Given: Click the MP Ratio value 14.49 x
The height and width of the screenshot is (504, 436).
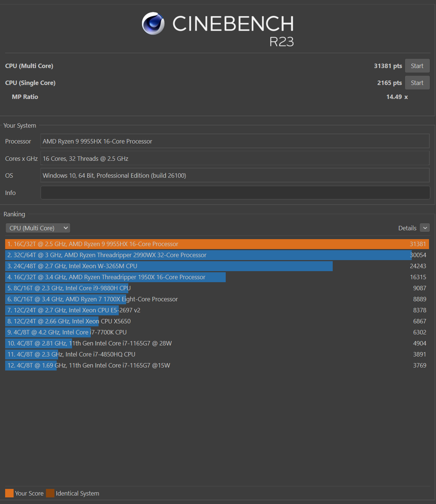Looking at the screenshot, I should click(397, 97).
